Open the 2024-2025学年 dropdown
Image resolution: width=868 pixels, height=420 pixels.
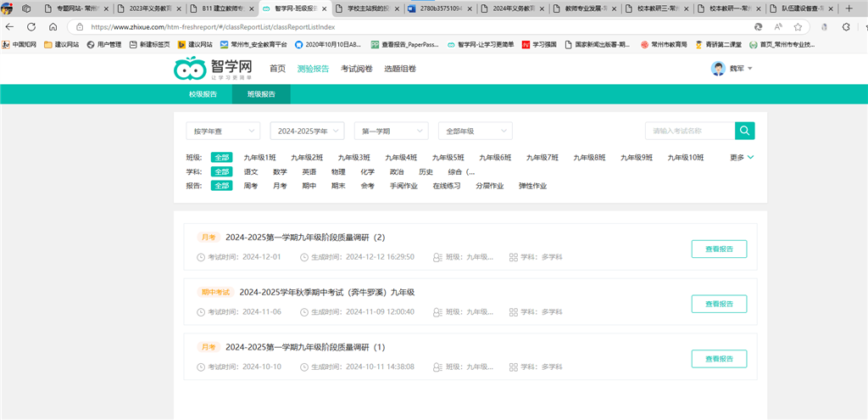coord(307,131)
